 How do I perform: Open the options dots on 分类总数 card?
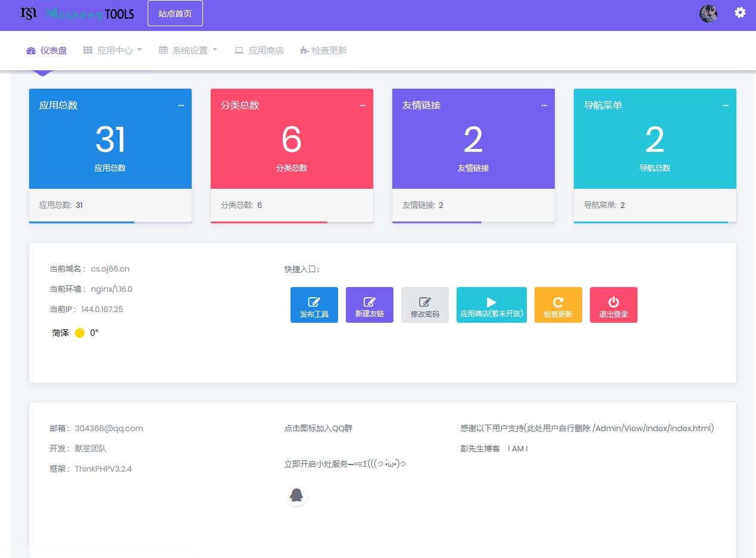(x=363, y=105)
